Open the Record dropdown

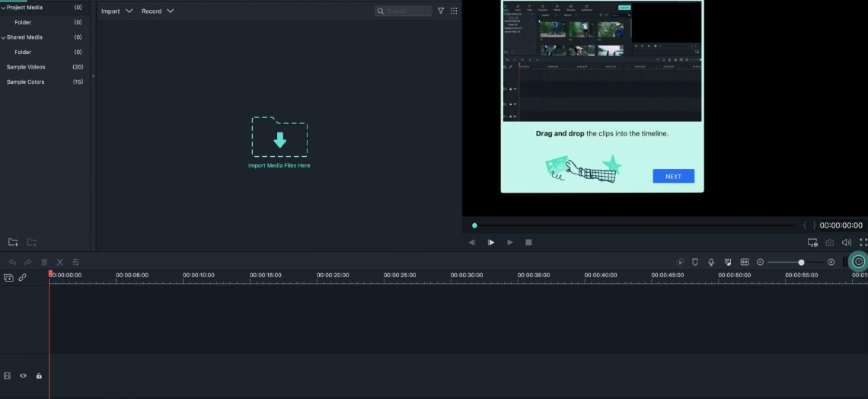click(158, 11)
